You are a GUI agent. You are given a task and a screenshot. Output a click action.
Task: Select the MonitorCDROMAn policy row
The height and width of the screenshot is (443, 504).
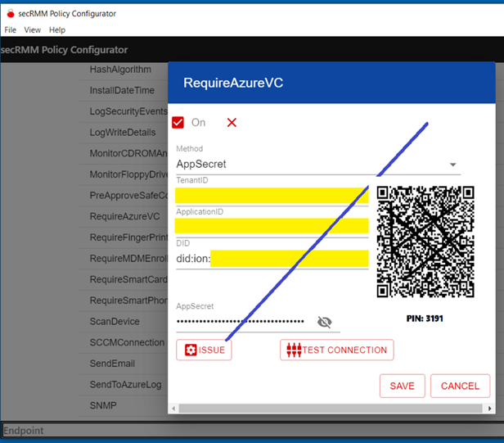[124, 153]
